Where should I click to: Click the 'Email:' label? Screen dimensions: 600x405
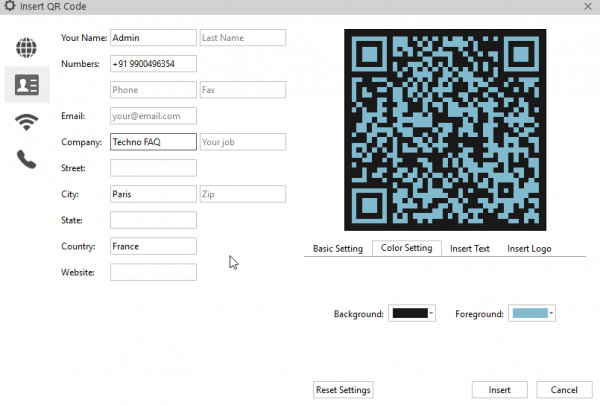[x=73, y=116]
